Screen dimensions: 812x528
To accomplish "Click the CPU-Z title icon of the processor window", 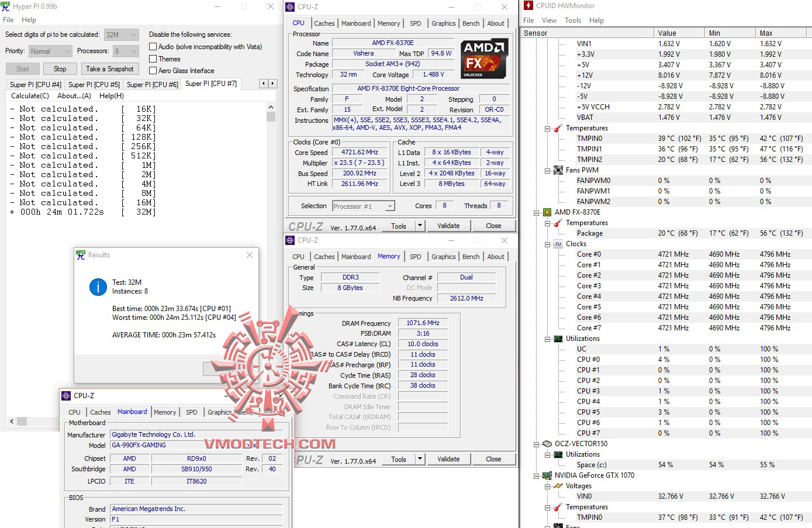I will point(290,7).
